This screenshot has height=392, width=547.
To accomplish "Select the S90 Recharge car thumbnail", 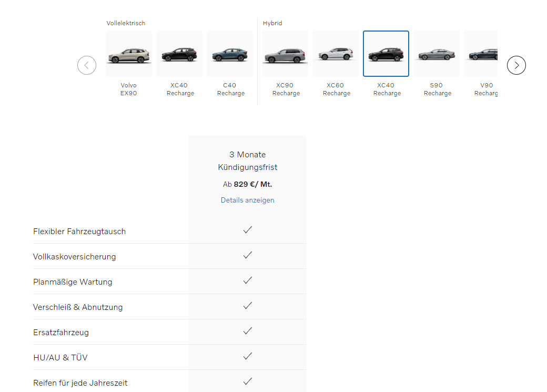I will 437,54.
